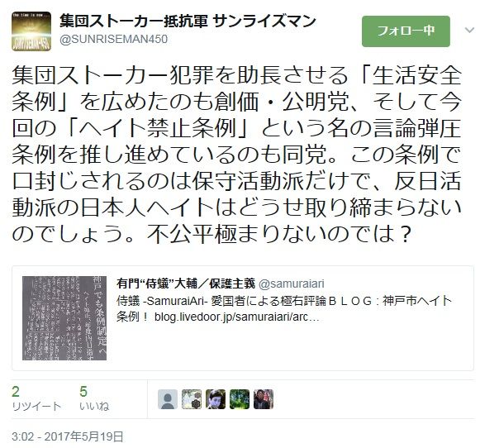The image size is (480, 448).
Task: Click the @samuraiari handle
Action: (291, 284)
